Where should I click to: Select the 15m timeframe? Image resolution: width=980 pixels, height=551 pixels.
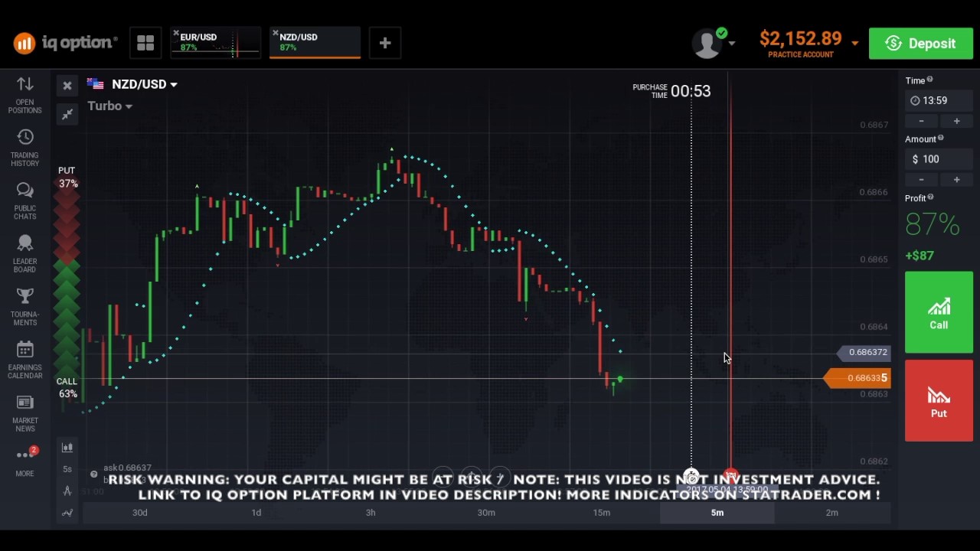pos(602,513)
